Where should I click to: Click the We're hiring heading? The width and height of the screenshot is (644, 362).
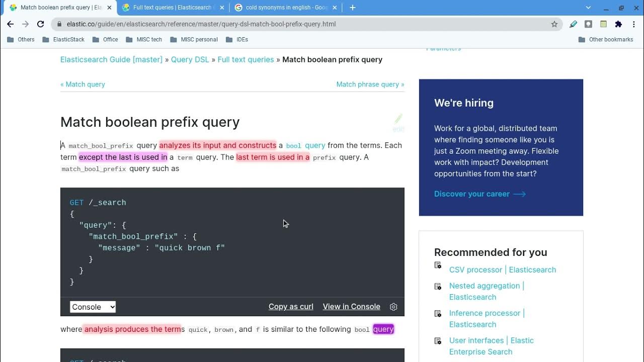[x=464, y=103]
